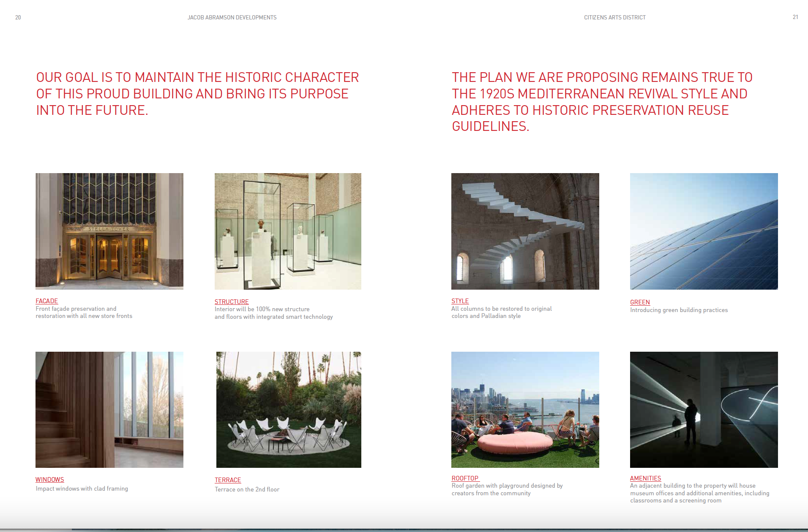Click the AMENITIES underlined heading
Viewport: 808px width, 532px height.
point(645,478)
